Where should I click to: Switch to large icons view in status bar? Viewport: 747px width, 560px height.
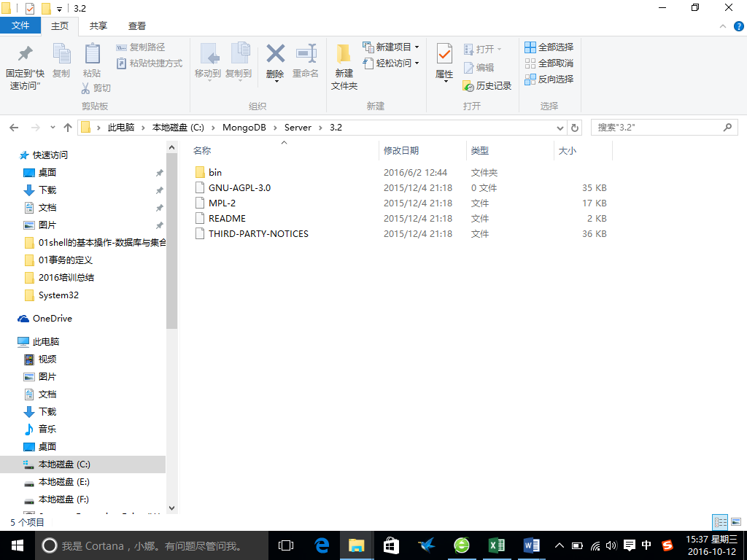coord(737,522)
